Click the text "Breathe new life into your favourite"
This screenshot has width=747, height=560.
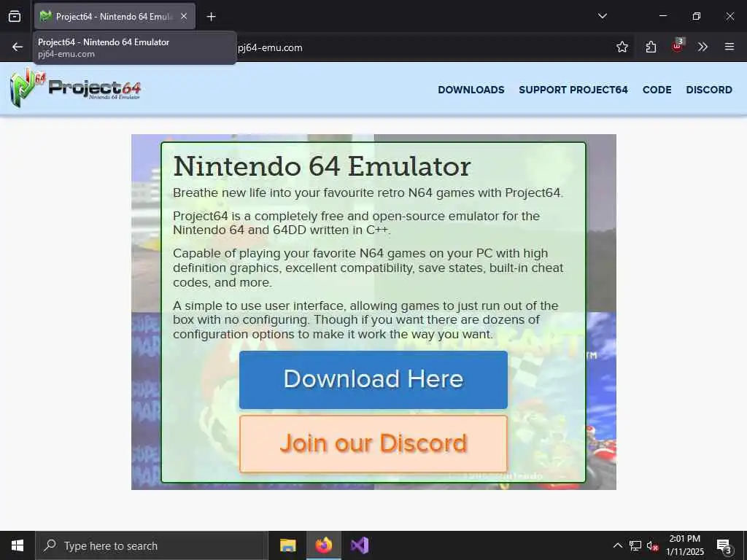coord(274,192)
